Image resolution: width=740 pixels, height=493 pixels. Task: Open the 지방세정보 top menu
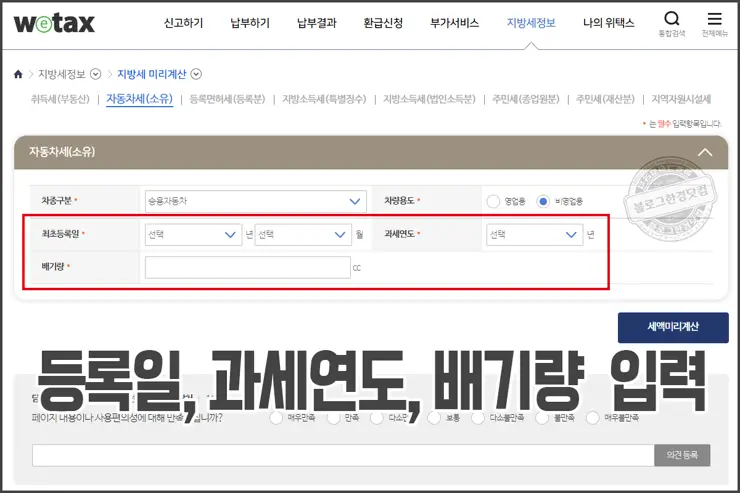(531, 23)
